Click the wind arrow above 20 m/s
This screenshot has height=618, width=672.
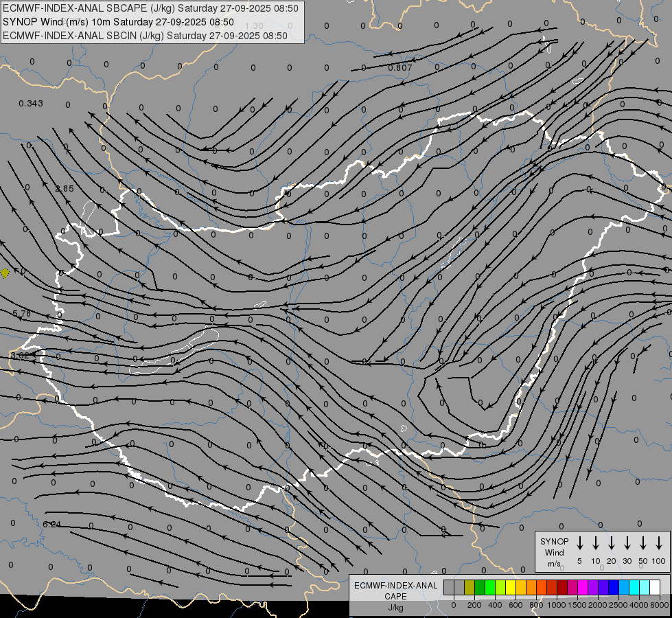[612, 543]
